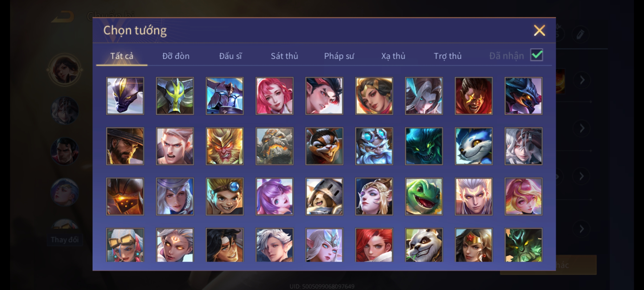Choose the white panda hero portrait
The height and width of the screenshot is (290, 644).
click(x=424, y=245)
